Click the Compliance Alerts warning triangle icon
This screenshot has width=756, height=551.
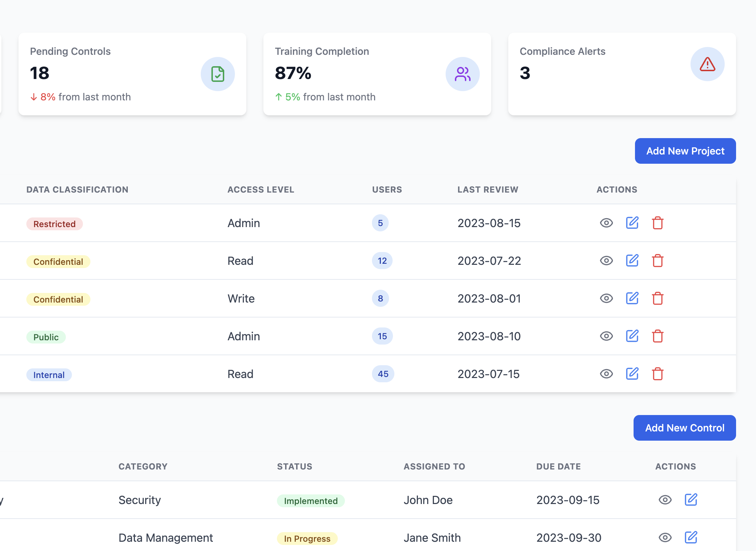707,64
